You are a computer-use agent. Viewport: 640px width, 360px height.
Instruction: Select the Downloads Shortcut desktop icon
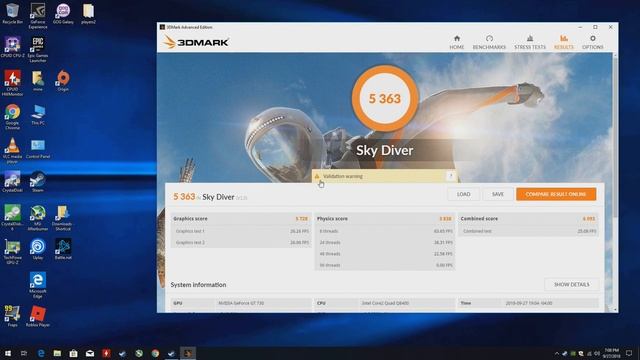tap(62, 218)
